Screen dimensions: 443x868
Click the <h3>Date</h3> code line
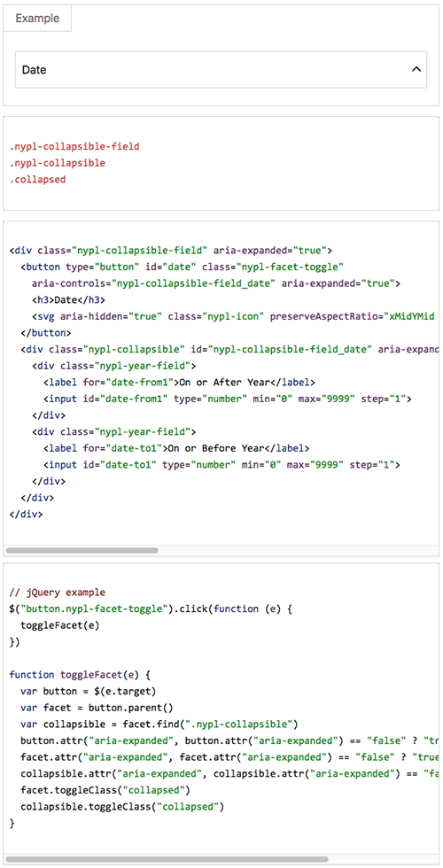[x=69, y=299]
